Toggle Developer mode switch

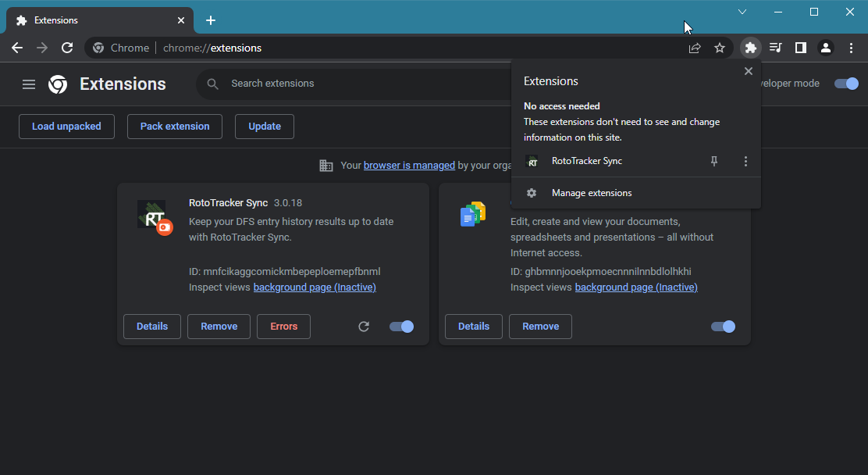click(846, 84)
